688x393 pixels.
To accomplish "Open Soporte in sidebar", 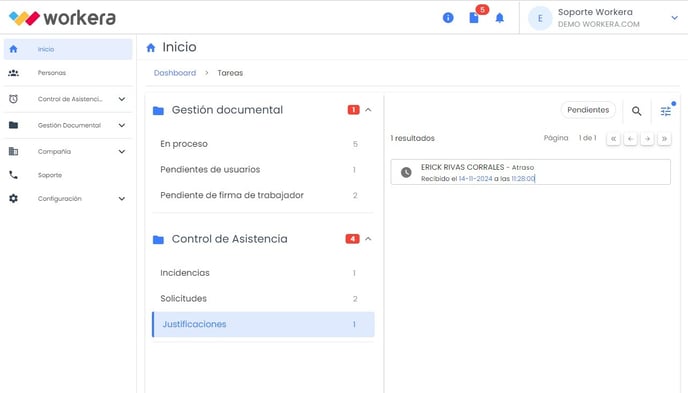I will coord(68,175).
